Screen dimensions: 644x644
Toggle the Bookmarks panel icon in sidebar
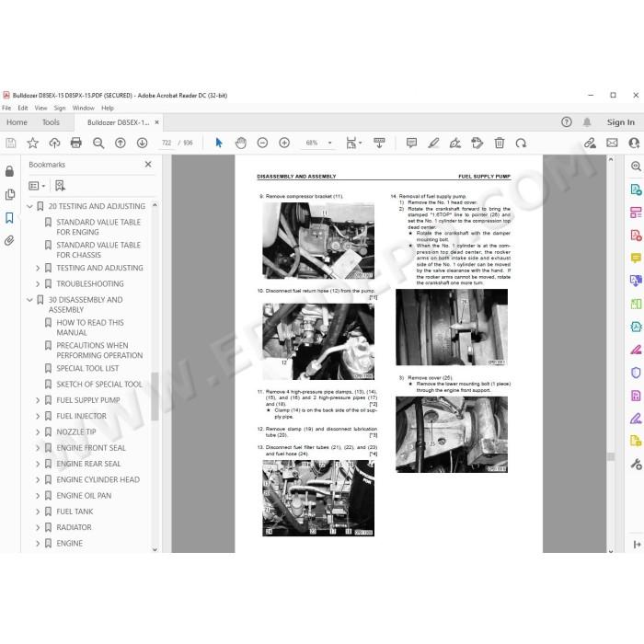[x=9, y=218]
